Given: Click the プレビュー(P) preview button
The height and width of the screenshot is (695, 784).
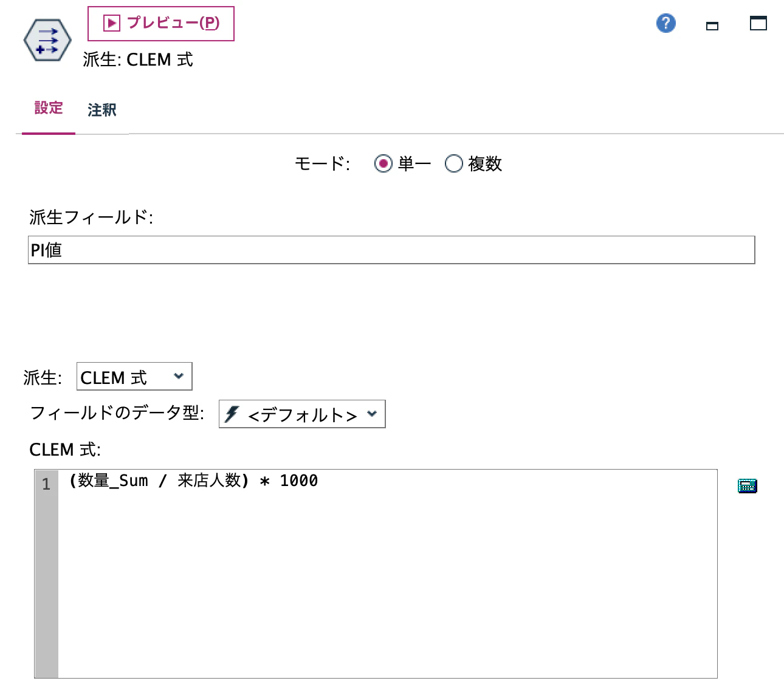Looking at the screenshot, I should (x=161, y=24).
